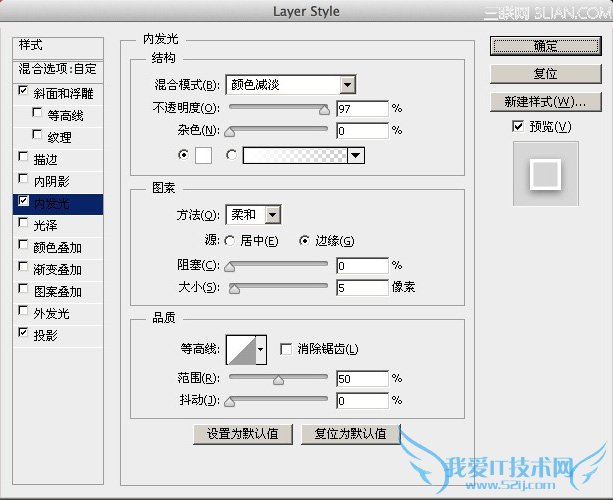Viewport: 613px width, 500px height.
Task: Select the gradient radio button
Action: (x=231, y=155)
